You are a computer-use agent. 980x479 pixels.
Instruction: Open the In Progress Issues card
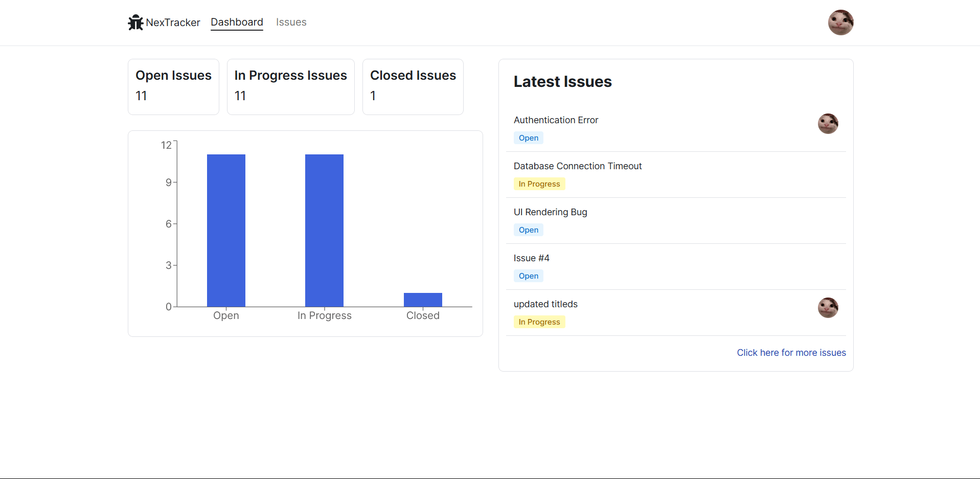(x=290, y=86)
